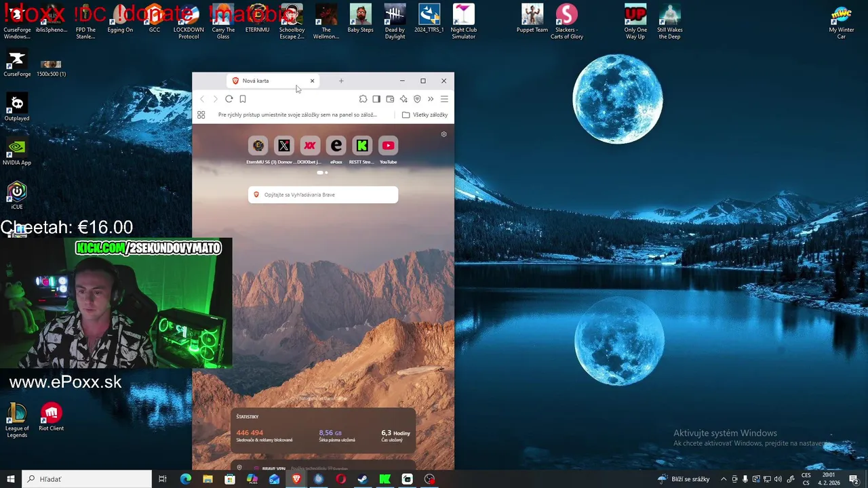Go back in Brave browser

point(202,99)
